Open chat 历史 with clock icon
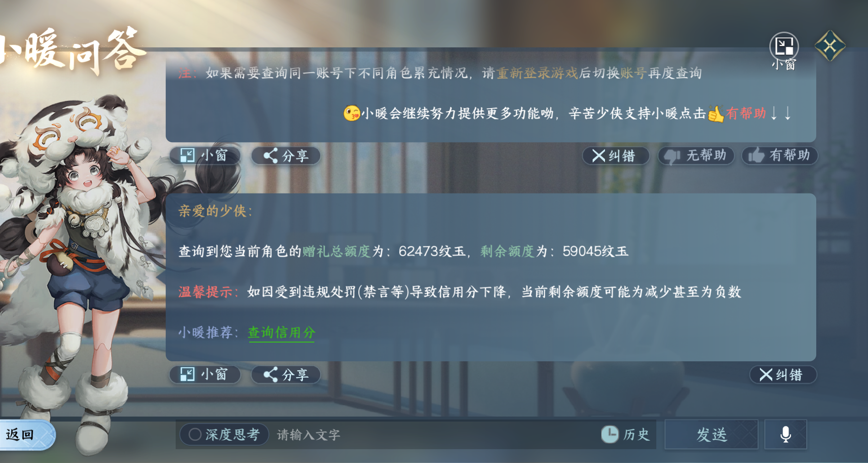Viewport: 868px width, 463px height. click(625, 434)
